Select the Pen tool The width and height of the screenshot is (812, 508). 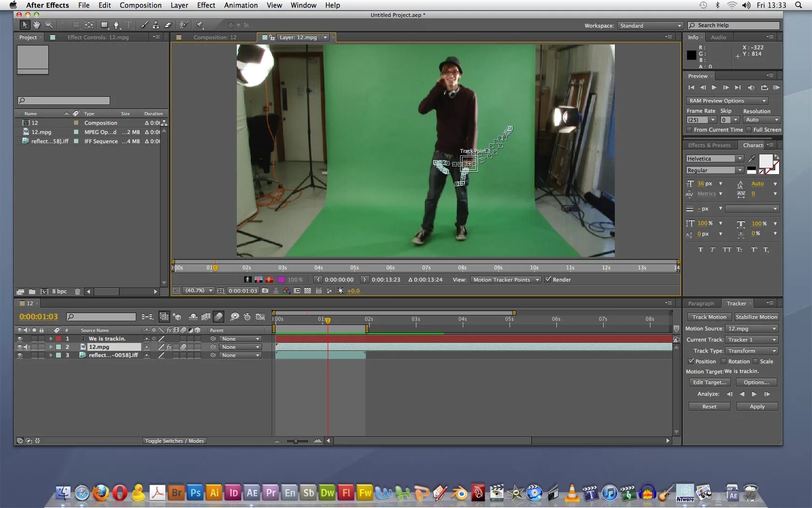click(x=116, y=25)
